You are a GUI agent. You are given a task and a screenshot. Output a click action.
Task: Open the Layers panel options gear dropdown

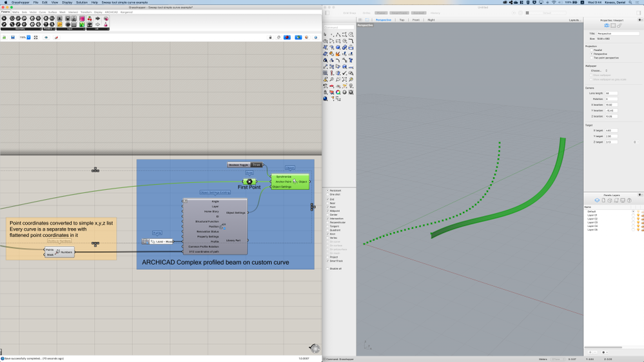pyautogui.click(x=640, y=195)
